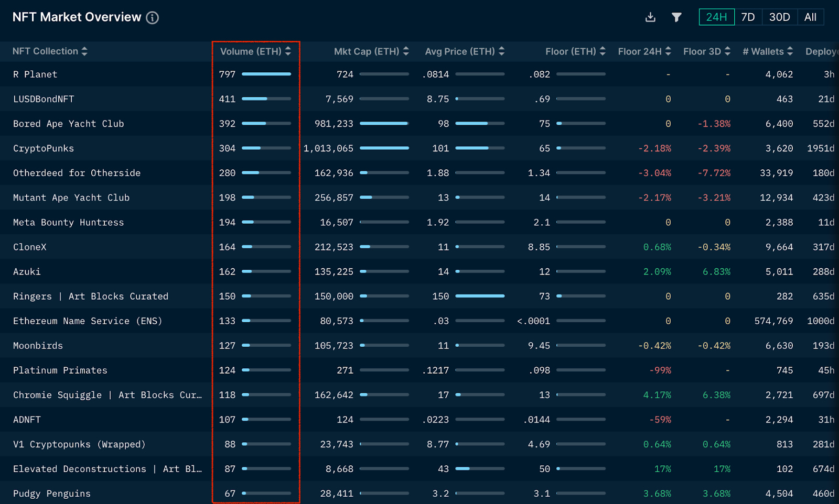Open V1 Cryptopunks (Wrapped) collection
Image resolution: width=839 pixels, height=504 pixels.
(79, 444)
